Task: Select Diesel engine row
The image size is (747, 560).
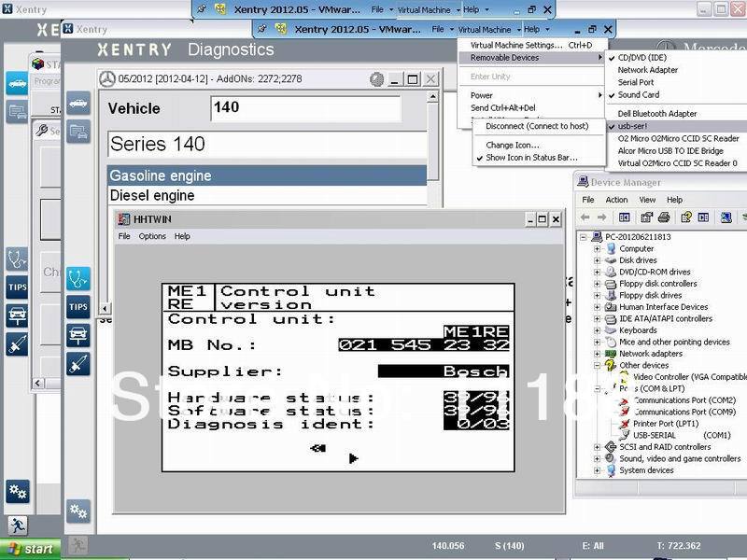Action: coord(267,195)
